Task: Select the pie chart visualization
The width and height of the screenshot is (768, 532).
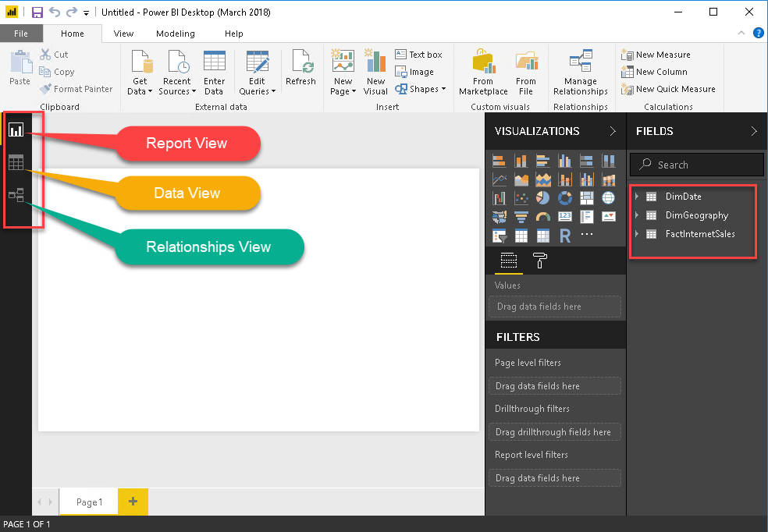Action: [x=543, y=198]
